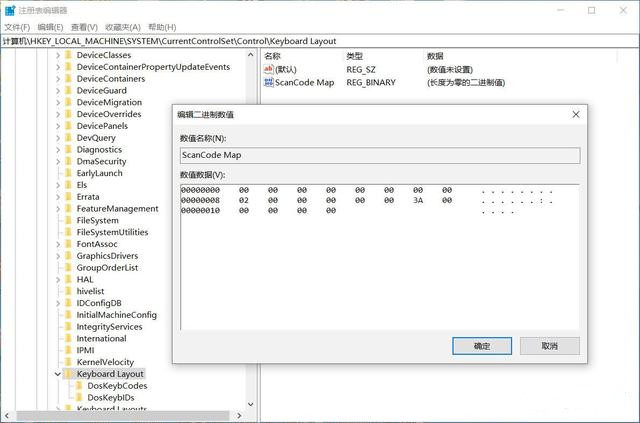Click the DeviceClasses folder icon
Screen dimensions: 640x423
(x=68, y=55)
